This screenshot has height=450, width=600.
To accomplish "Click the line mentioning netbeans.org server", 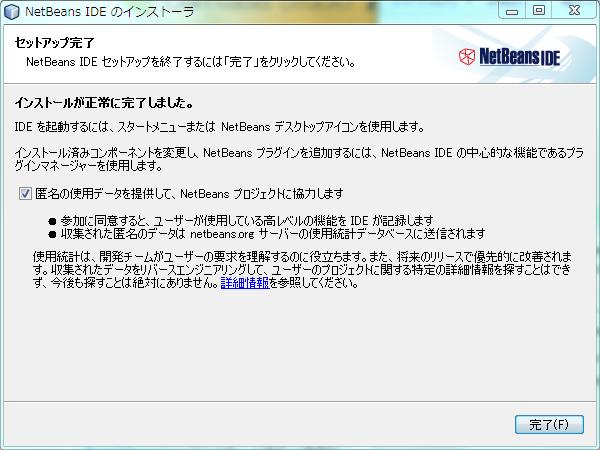I will point(273,233).
